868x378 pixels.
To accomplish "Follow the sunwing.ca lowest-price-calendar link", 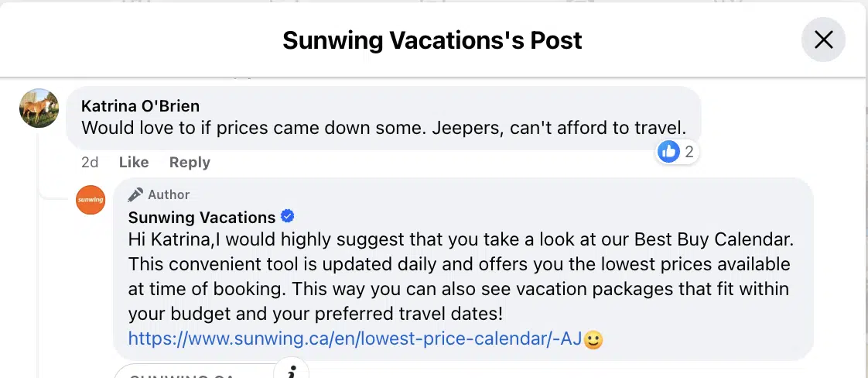I will (354, 338).
